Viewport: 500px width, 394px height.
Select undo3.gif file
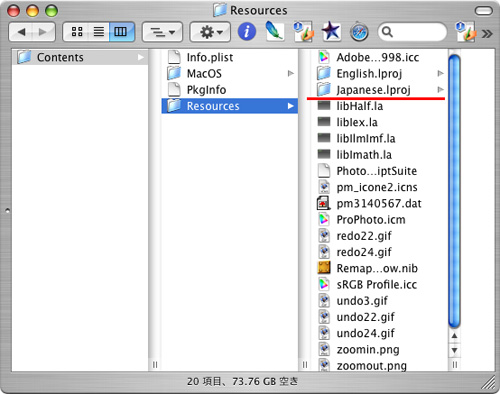tap(380, 301)
